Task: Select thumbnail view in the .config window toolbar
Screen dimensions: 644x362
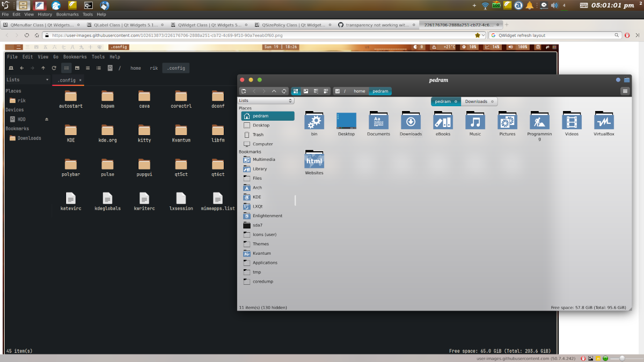Action: [x=77, y=68]
